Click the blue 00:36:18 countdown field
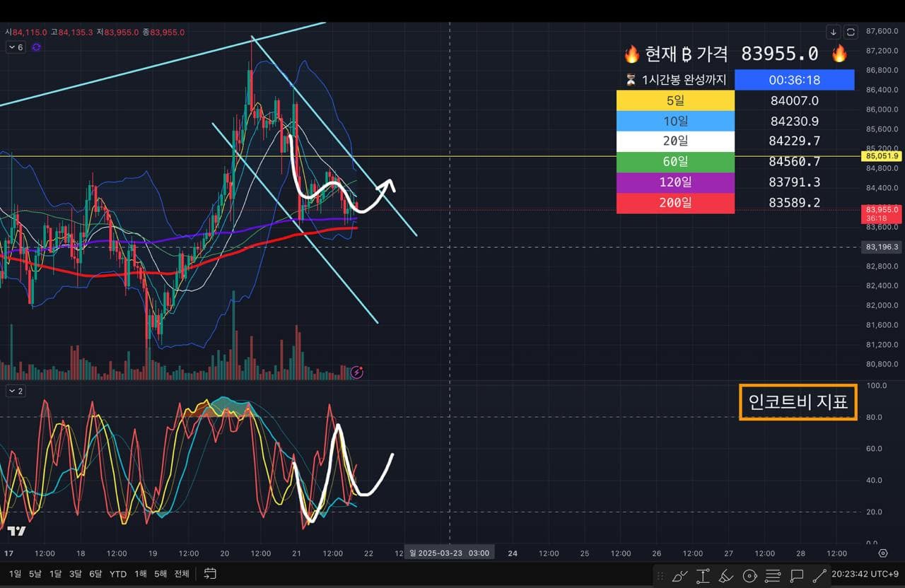This screenshot has width=905, height=588. [x=795, y=80]
